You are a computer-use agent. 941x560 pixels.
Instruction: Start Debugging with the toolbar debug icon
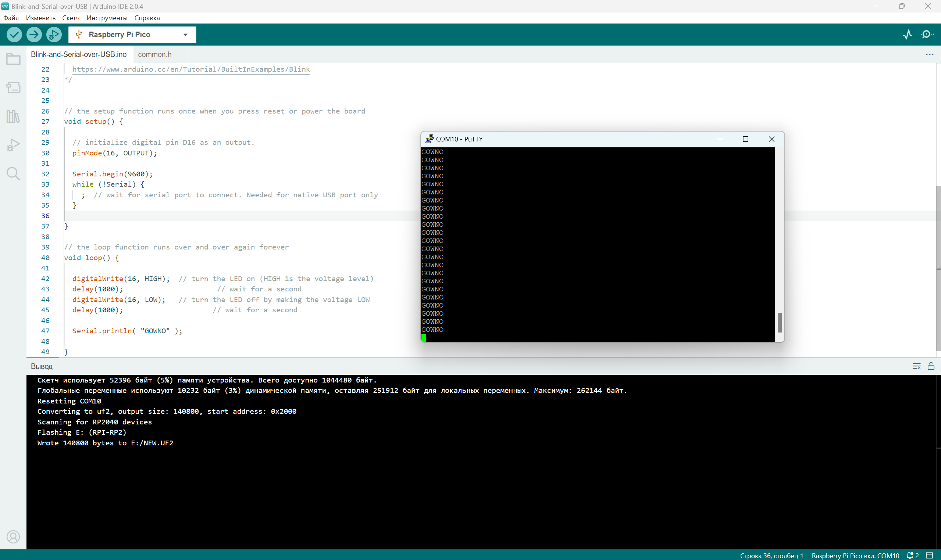pyautogui.click(x=54, y=35)
